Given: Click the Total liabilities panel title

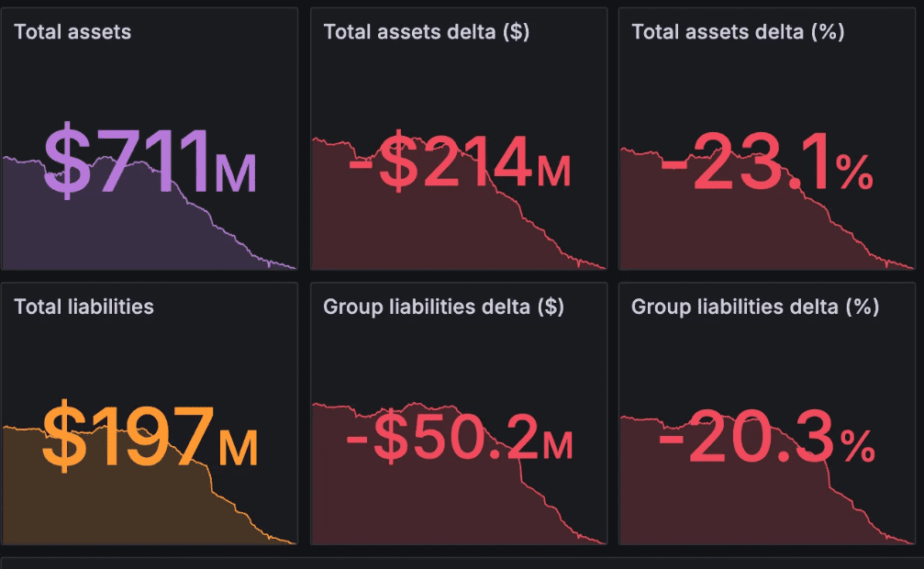Looking at the screenshot, I should (83, 307).
